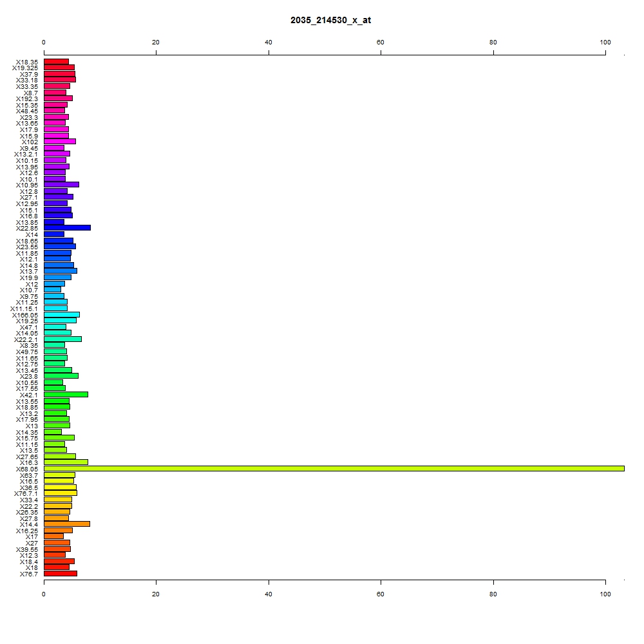Select the X23.8 label

[29, 376]
